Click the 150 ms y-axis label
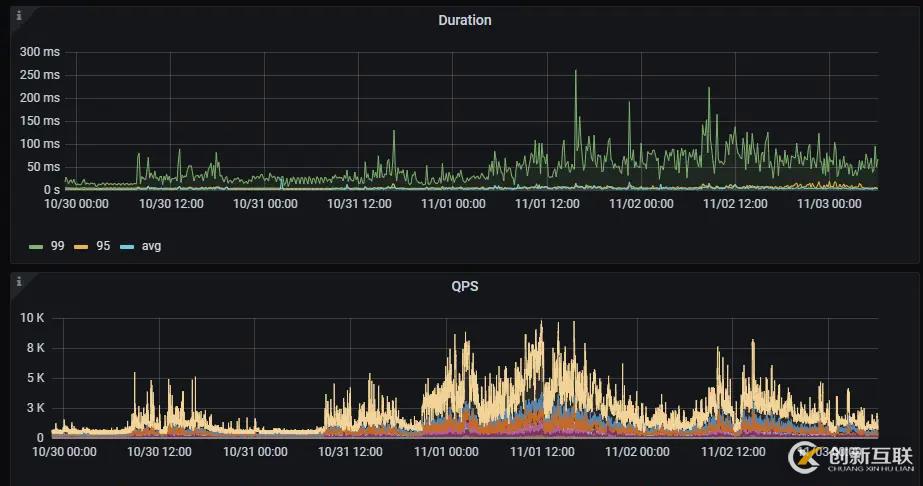Viewport: 923px width, 486px height. pyautogui.click(x=39, y=121)
